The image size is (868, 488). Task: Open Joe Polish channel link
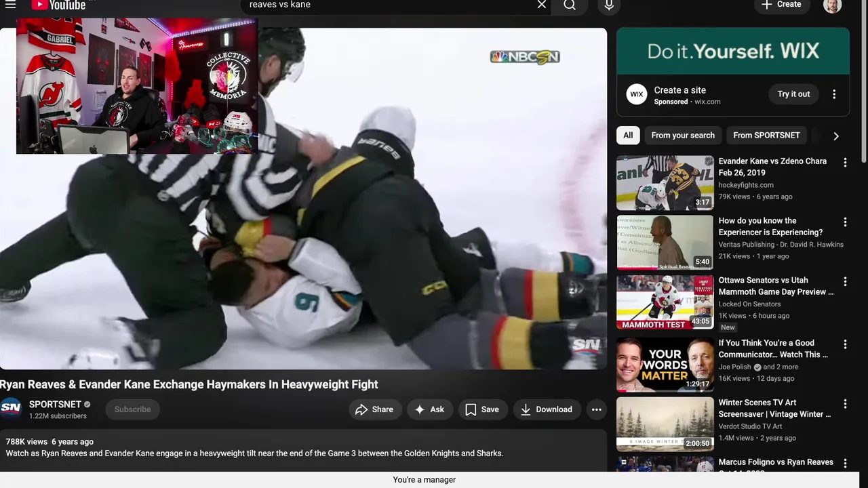pos(734,367)
